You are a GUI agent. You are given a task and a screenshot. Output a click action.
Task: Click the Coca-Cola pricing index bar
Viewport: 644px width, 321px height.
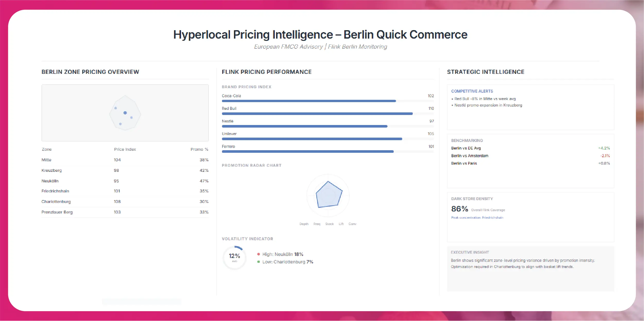[308, 101]
